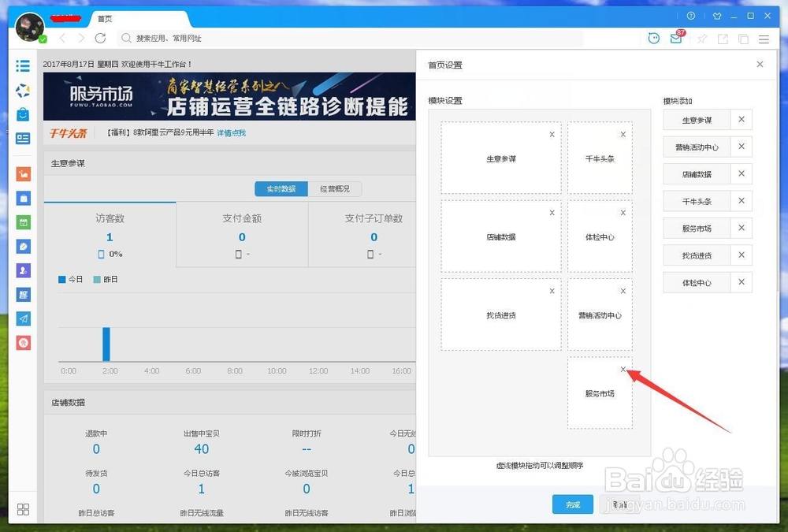Remove the 店铺数据 dashed module block
This screenshot has width=788, height=532.
pos(552,213)
